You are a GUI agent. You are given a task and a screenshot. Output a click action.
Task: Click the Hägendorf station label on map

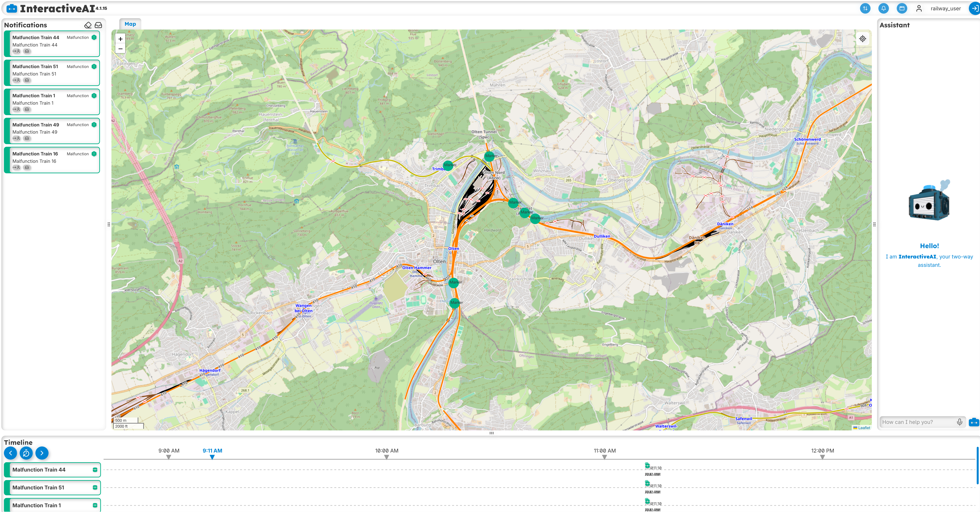coord(210,371)
